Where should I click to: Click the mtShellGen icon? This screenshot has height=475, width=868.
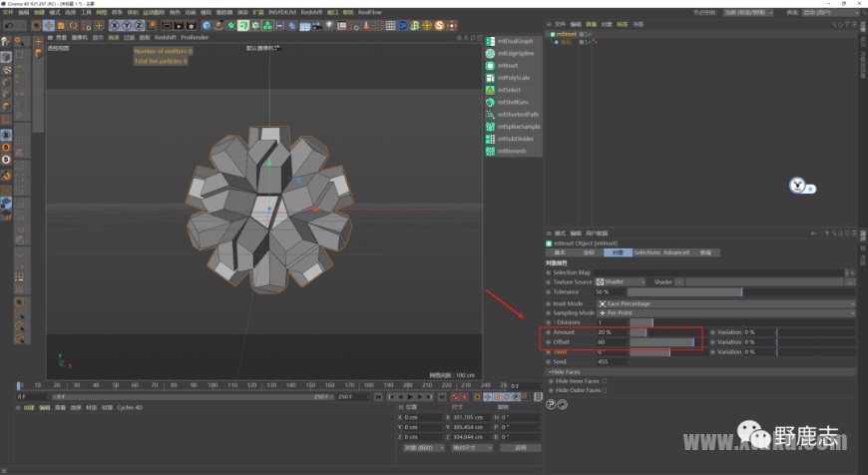(x=491, y=102)
